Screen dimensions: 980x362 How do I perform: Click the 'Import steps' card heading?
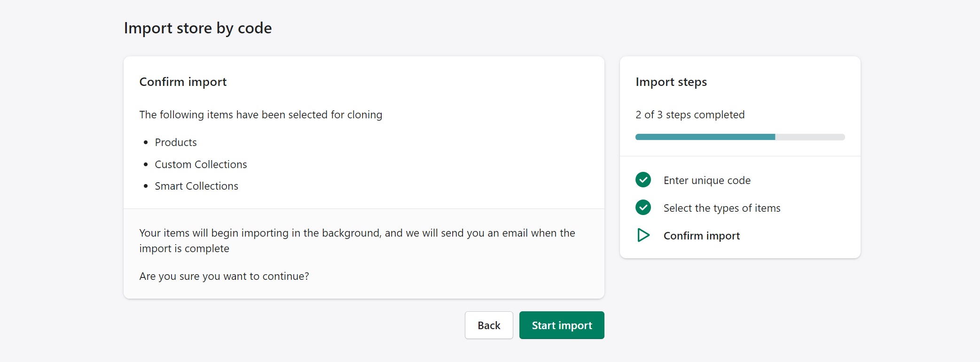[671, 82]
